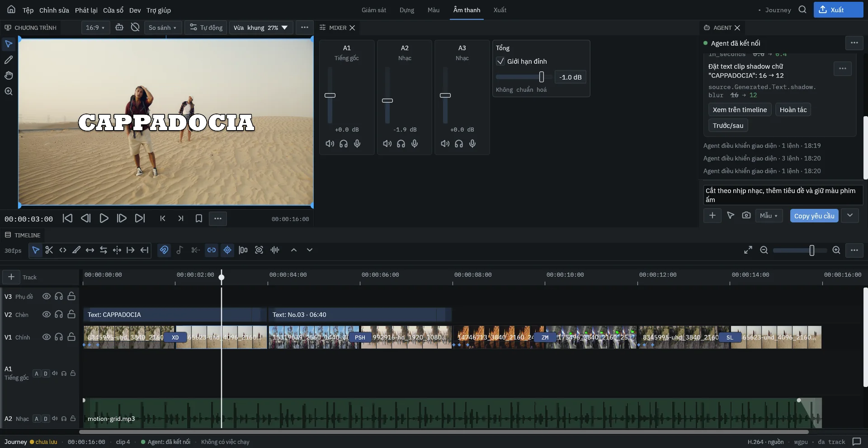This screenshot has width=868, height=448.
Task: Activate the pencil draw tool in viewer
Action: [x=9, y=60]
